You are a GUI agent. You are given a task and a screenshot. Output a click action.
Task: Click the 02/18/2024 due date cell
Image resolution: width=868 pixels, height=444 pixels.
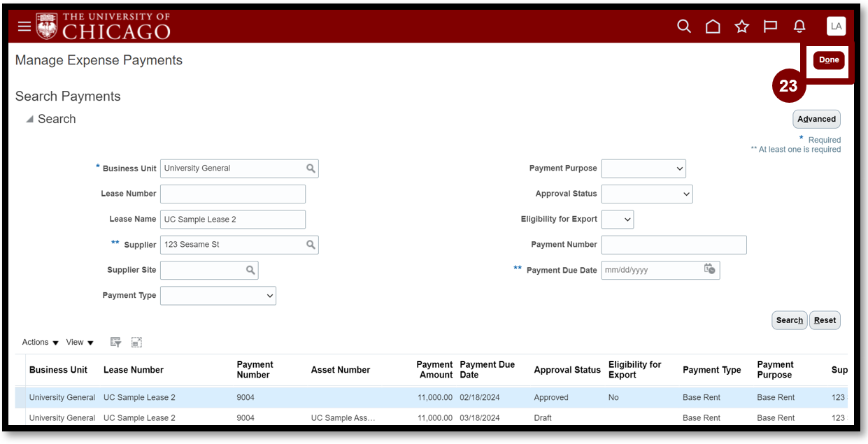click(480, 398)
